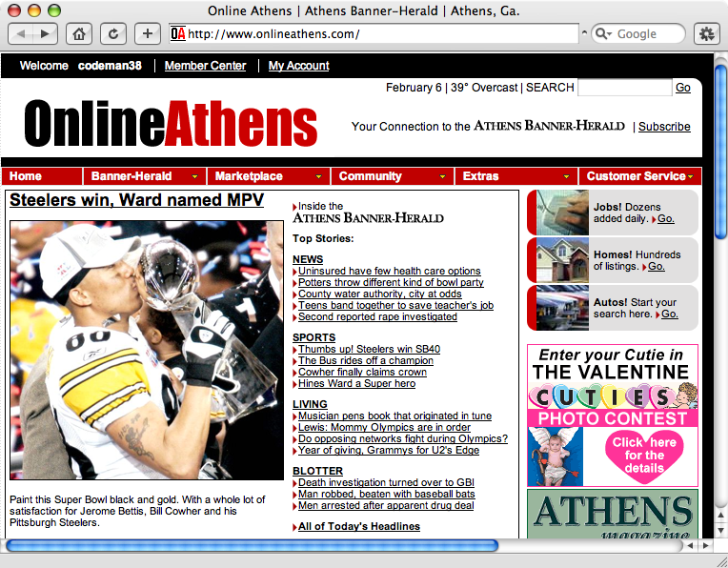Open Hines Ward a Super hero
The image size is (728, 568).
(356, 384)
